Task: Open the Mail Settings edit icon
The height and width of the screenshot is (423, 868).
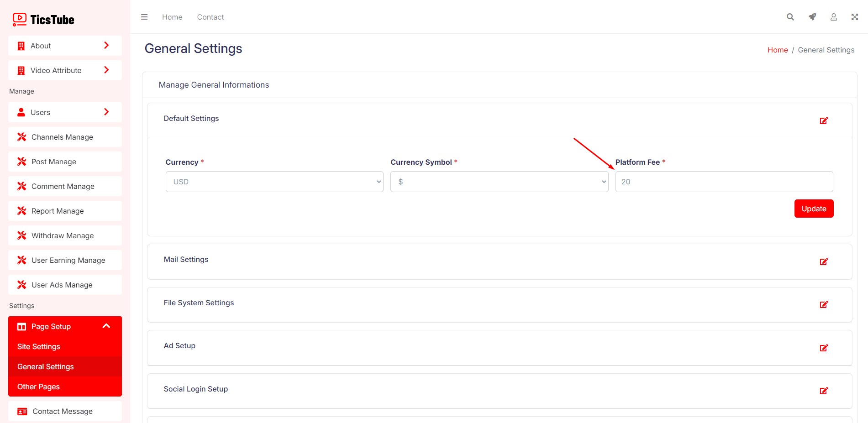Action: point(824,261)
